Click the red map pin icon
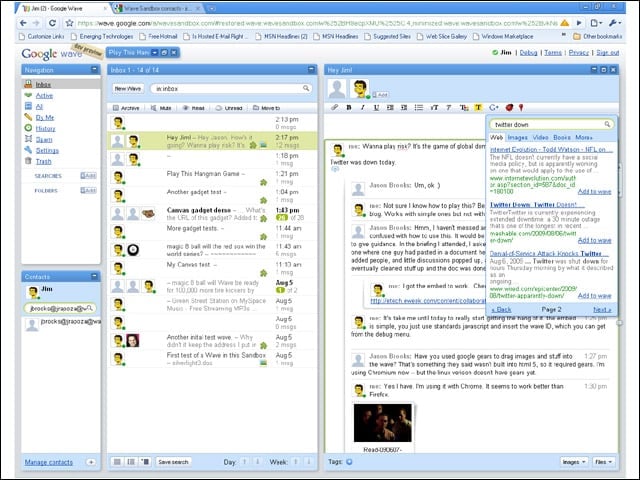Viewport: 640px width, 480px height. (521, 107)
